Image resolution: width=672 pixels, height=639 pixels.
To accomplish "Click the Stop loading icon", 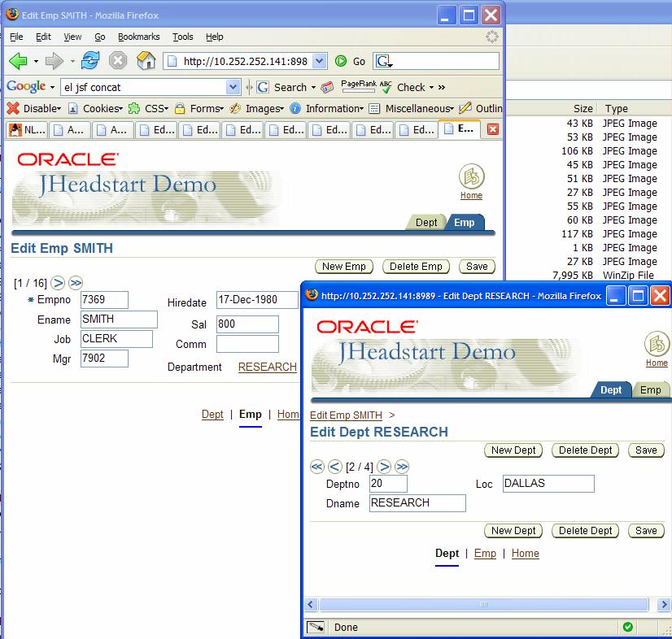I will pos(118,61).
